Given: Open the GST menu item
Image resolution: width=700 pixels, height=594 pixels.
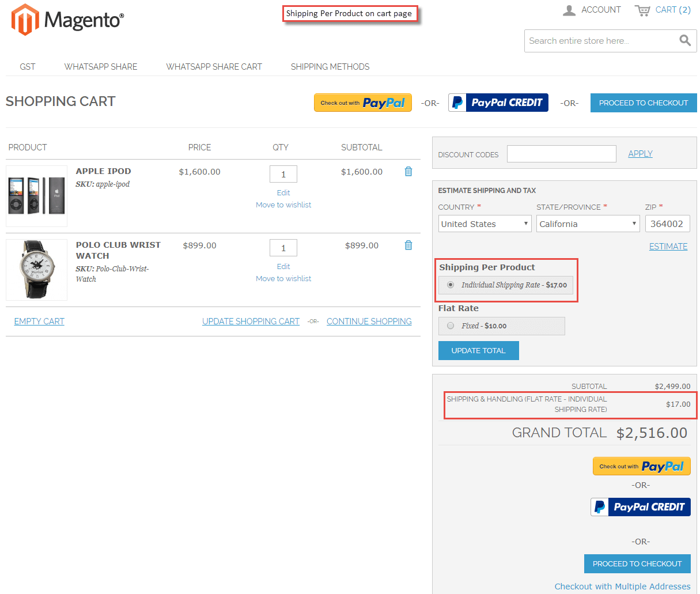Looking at the screenshot, I should click(x=28, y=67).
